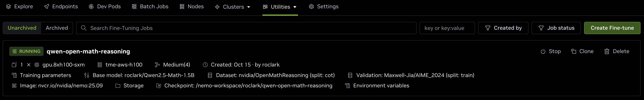Click the search magnifier icon

click(x=84, y=28)
